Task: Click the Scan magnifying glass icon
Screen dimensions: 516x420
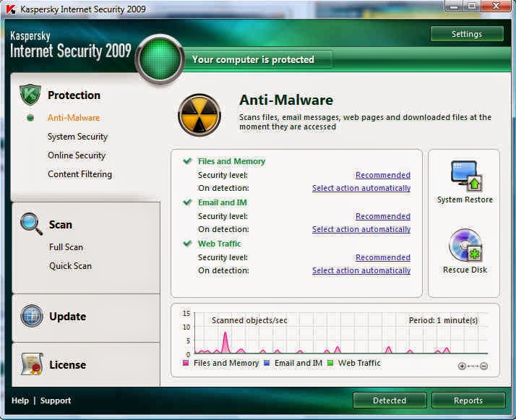Action: point(31,223)
